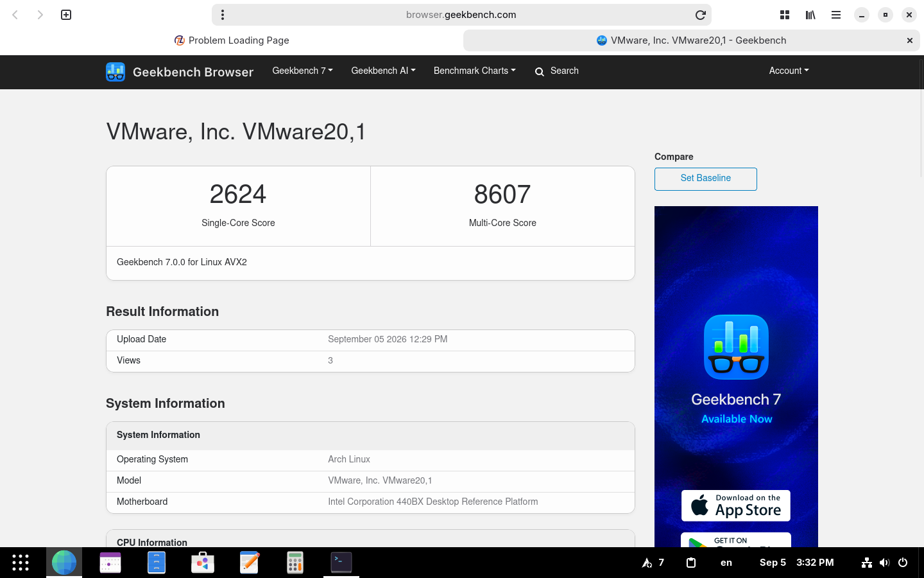Screen dimensions: 924x578
Task: Open the file manager icon in taskbar
Action: pos(157,563)
